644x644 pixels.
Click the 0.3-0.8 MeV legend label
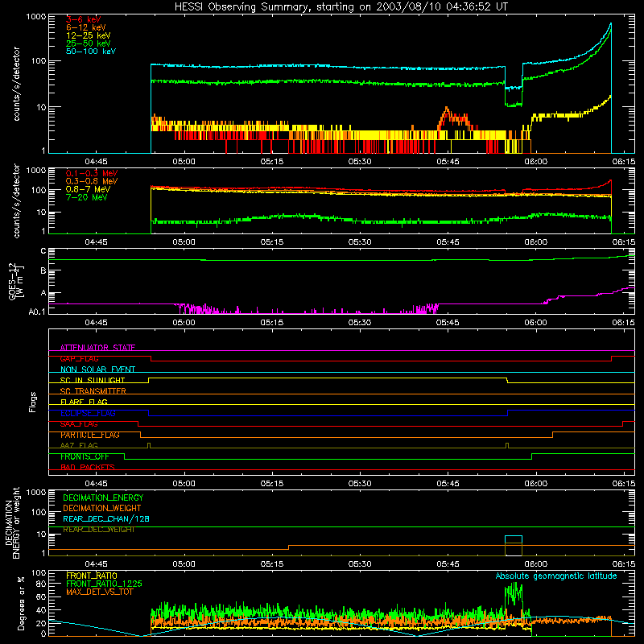[x=92, y=181]
